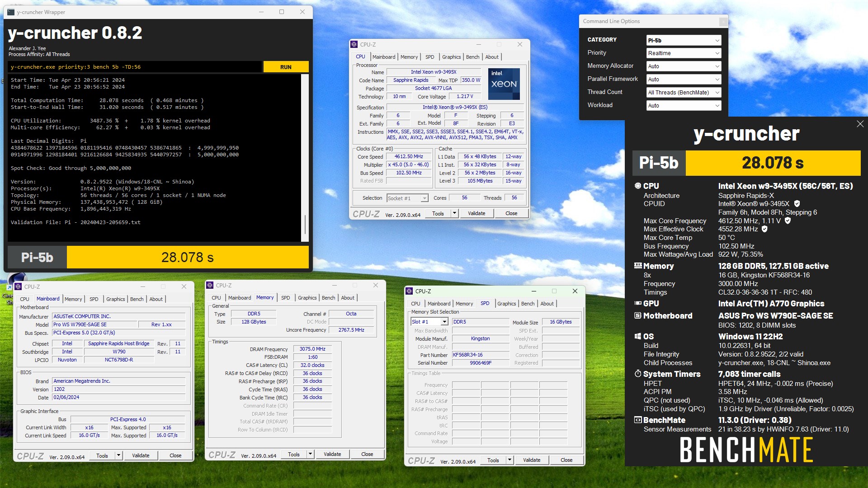Open the Workload dropdown
This screenshot has height=488, width=868.
click(x=684, y=105)
